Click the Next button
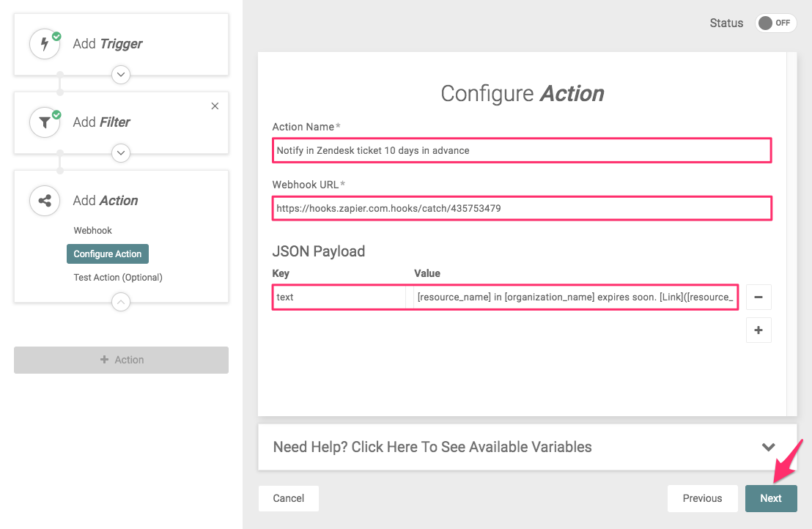Viewport: 812px width, 529px height. point(770,498)
